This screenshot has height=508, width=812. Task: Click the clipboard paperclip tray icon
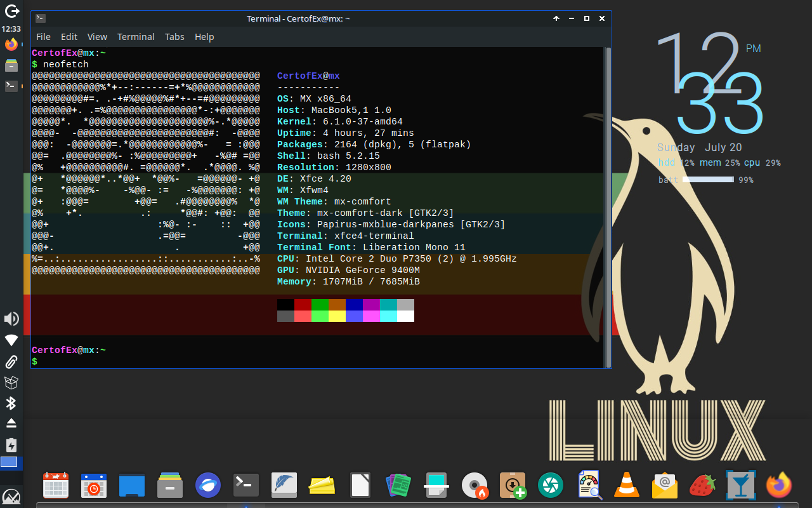click(x=11, y=362)
